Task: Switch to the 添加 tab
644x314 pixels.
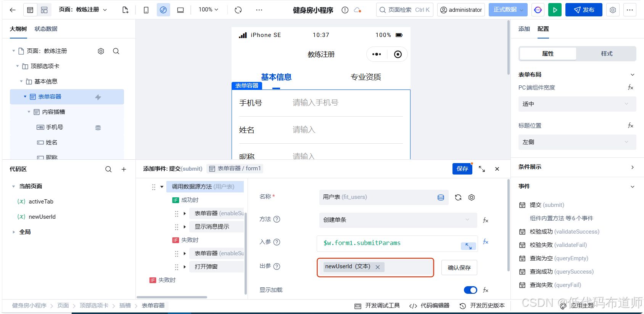Action: pos(524,29)
